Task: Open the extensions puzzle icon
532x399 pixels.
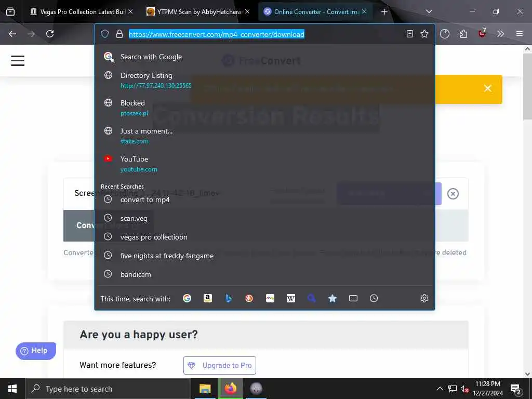Action: pyautogui.click(x=463, y=34)
